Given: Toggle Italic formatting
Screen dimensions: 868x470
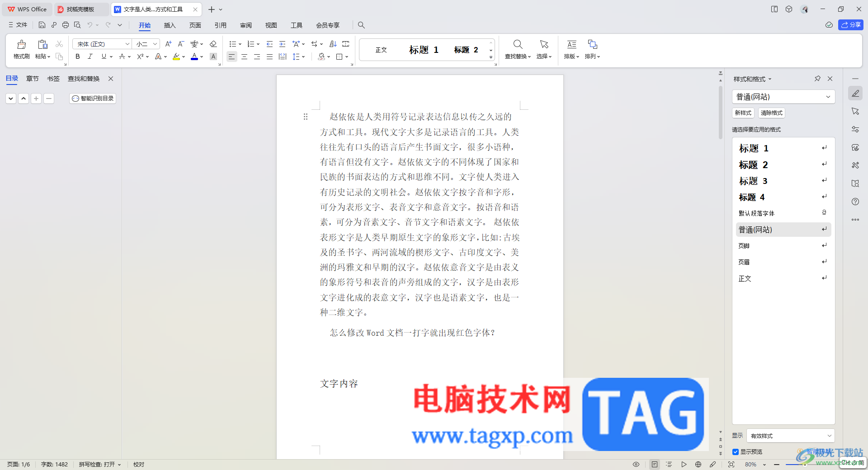Looking at the screenshot, I should pyautogui.click(x=90, y=56).
